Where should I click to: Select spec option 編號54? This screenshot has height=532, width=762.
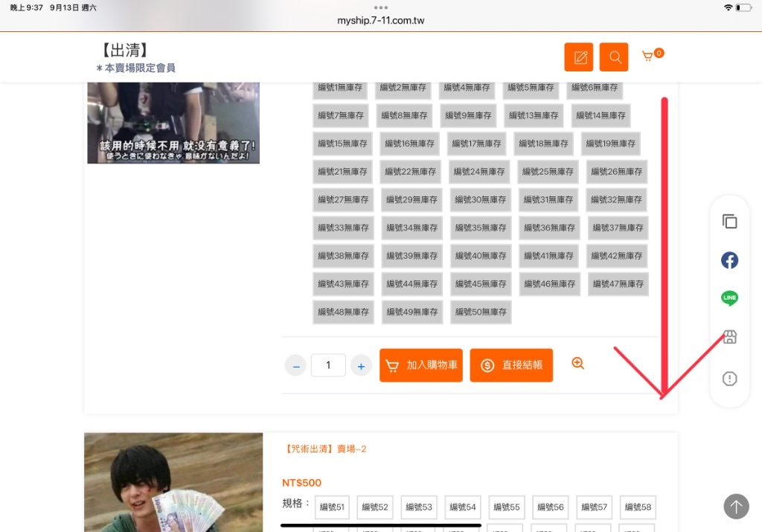(x=462, y=507)
